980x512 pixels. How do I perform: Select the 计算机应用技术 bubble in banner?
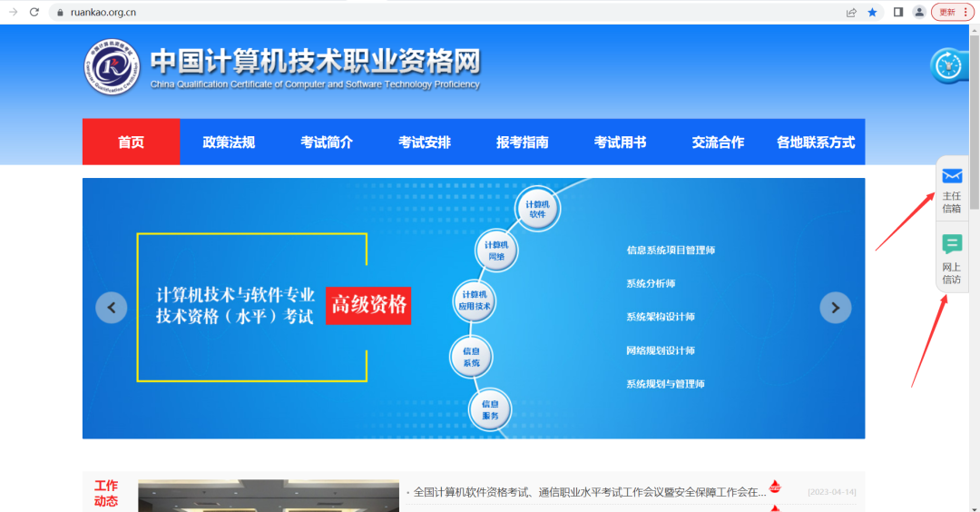point(475,300)
